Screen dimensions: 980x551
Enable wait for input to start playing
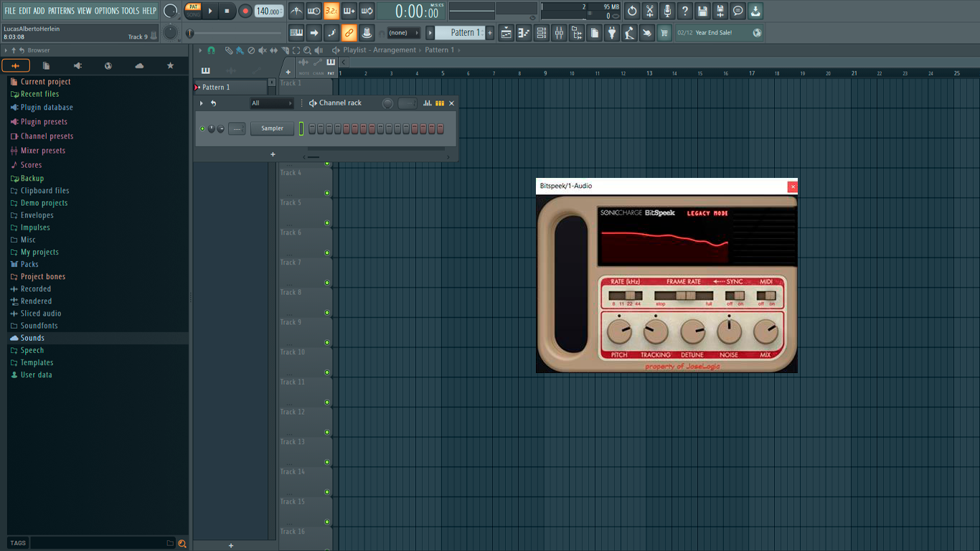tap(314, 11)
